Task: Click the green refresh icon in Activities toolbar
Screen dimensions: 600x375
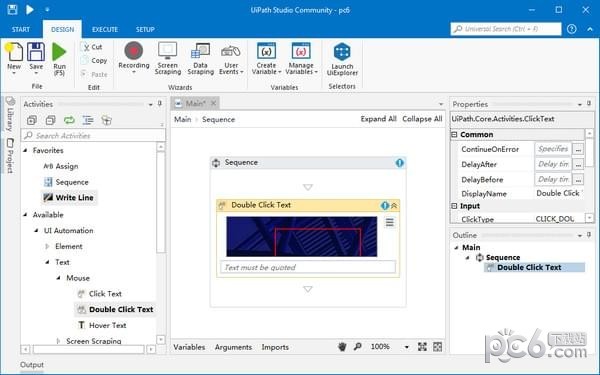Action: pos(69,121)
